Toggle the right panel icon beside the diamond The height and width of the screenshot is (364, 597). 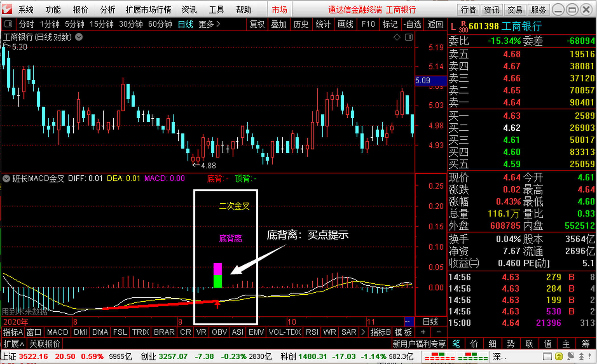point(409,37)
